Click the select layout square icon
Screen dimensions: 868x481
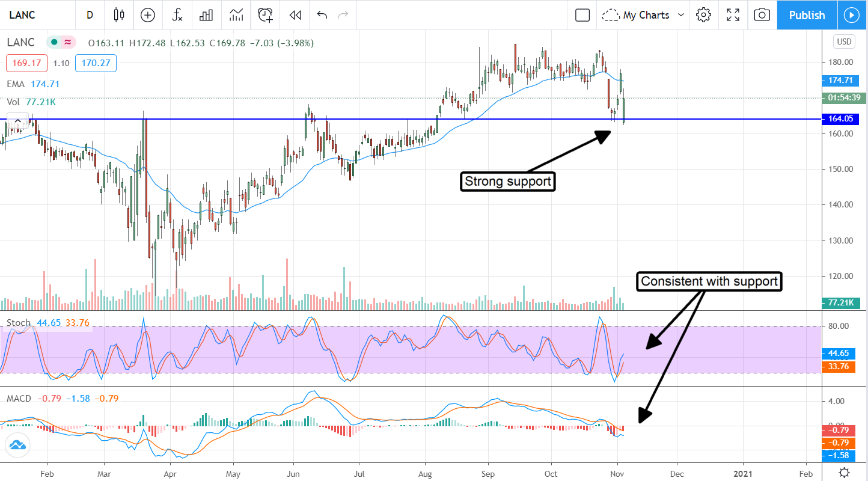(x=582, y=15)
